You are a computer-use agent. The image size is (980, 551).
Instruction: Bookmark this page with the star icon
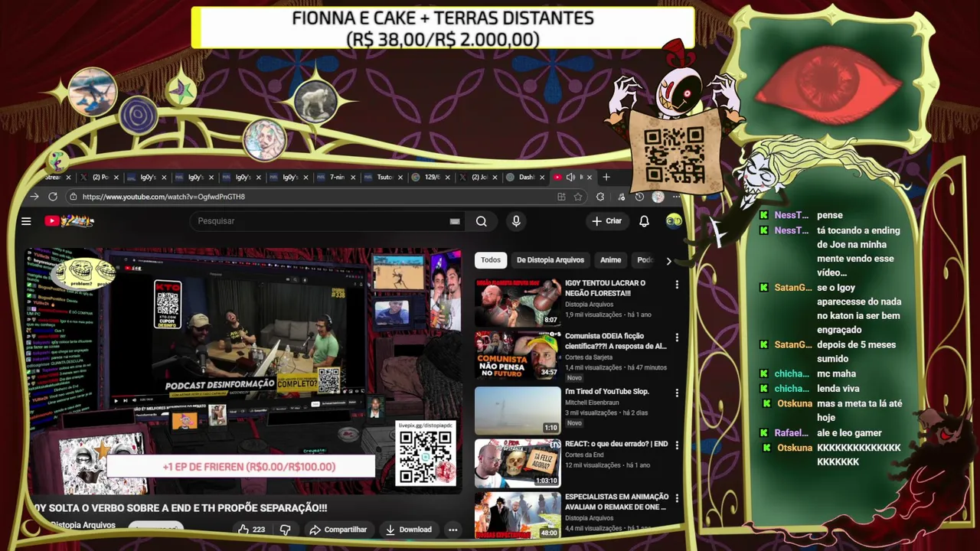[578, 197]
